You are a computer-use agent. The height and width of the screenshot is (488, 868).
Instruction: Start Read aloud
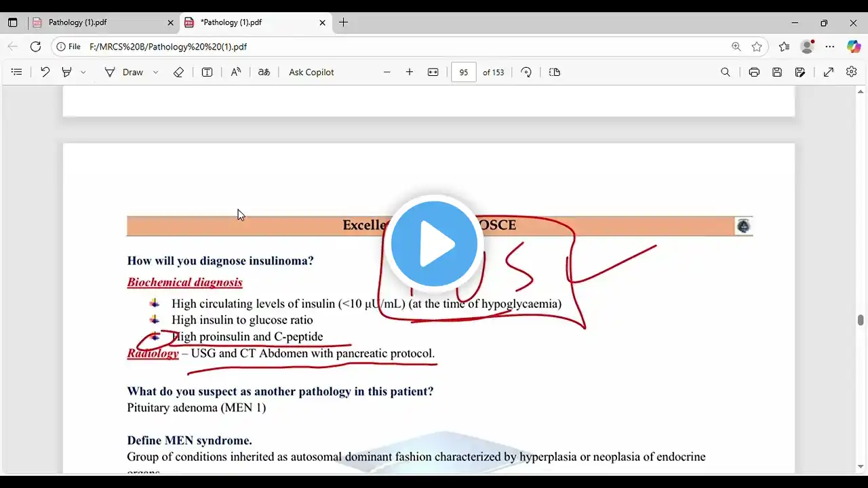[236, 72]
